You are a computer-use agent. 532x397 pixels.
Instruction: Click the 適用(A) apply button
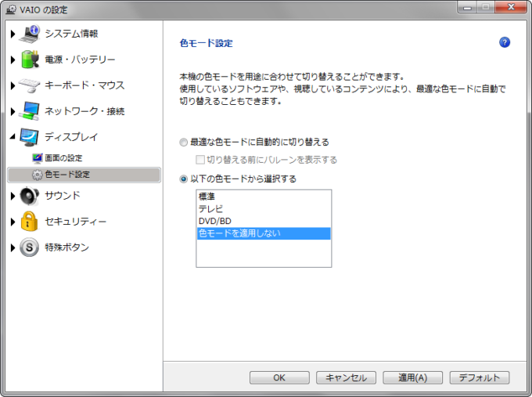[x=412, y=377]
